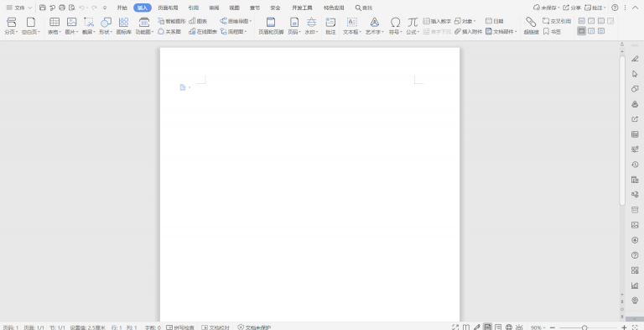The height and width of the screenshot is (330, 644).
Task: Toggle 拼写检查 spell check in status bar
Action: point(180,327)
